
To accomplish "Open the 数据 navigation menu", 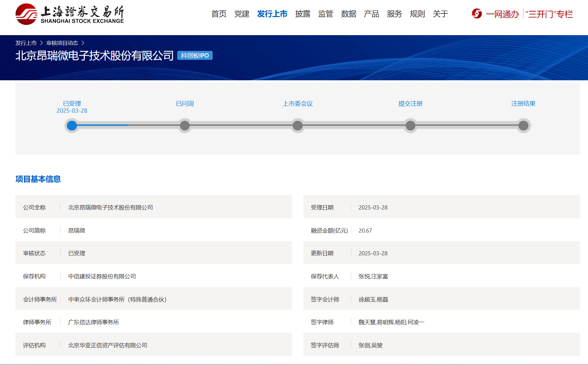I will coord(349,14).
